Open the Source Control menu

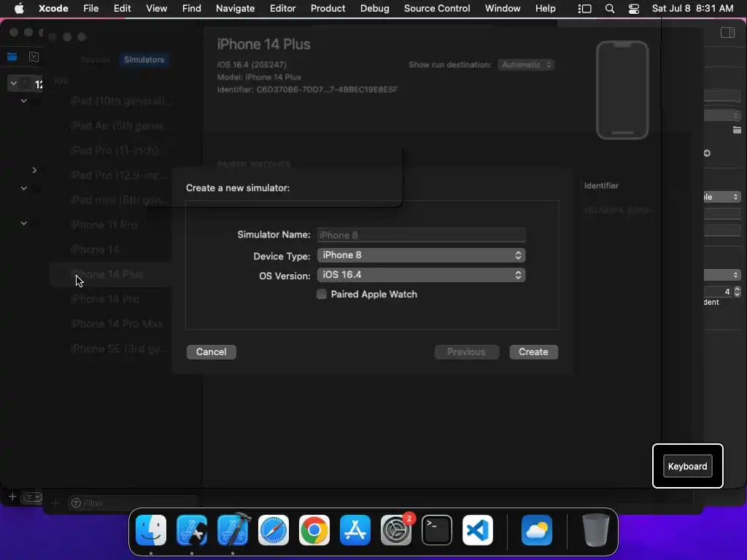coord(437,8)
